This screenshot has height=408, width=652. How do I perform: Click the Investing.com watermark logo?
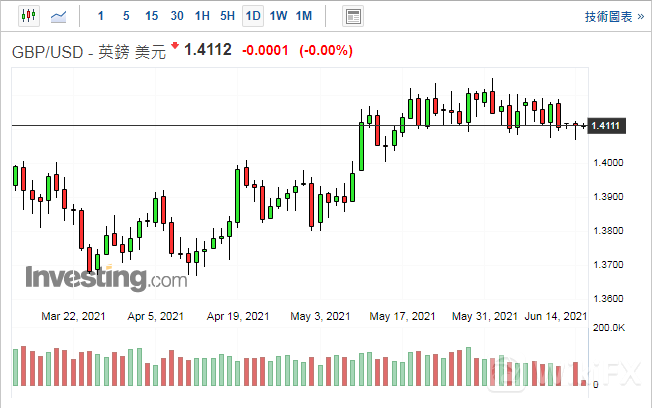pos(105,277)
